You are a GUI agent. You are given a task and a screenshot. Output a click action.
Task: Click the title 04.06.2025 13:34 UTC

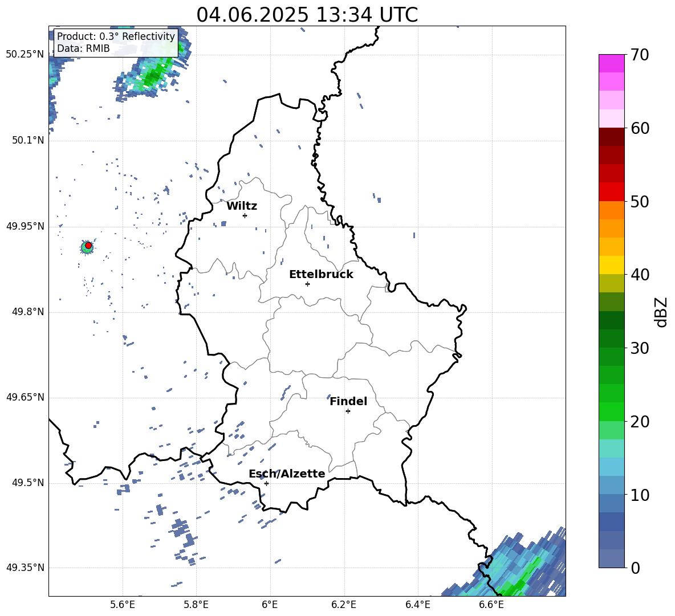coord(307,15)
